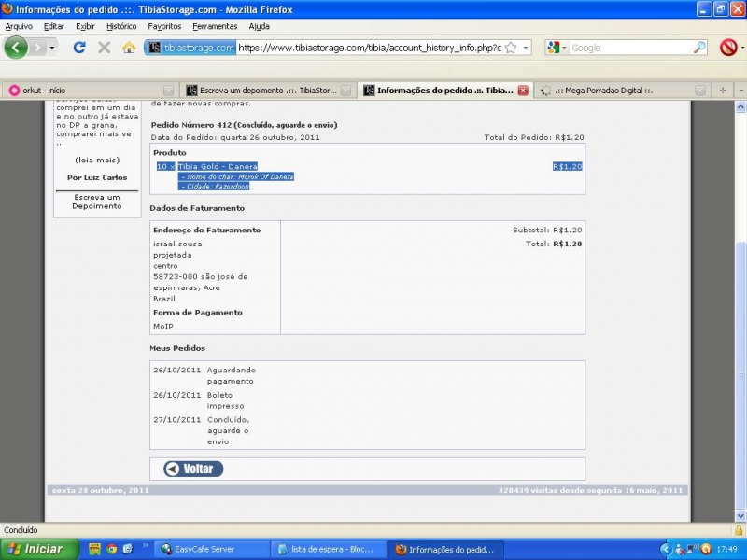The height and width of the screenshot is (560, 747).
Task: Click the Voltar button
Action: 193,469
